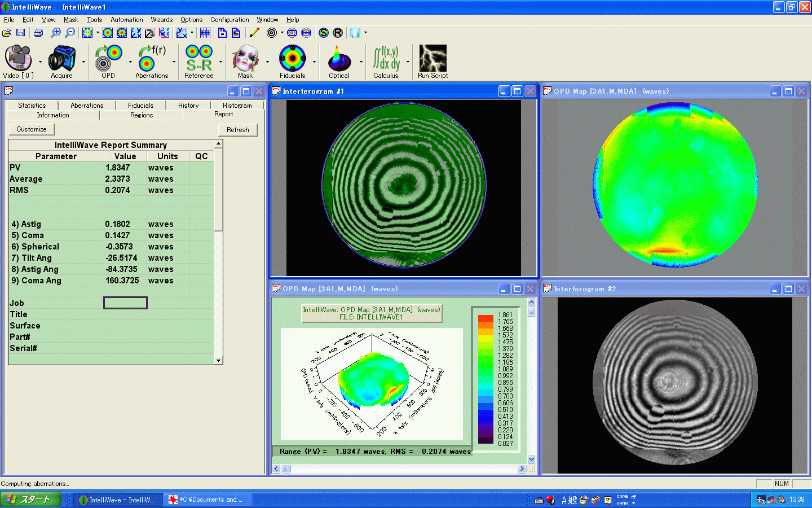Click the Windows Start button
The image size is (812, 508).
click(x=30, y=500)
